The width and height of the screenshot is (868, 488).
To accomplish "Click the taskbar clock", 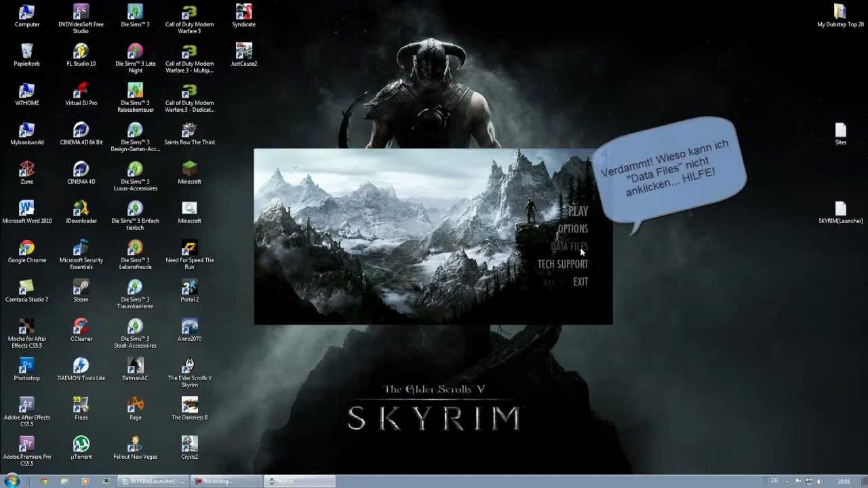I will tap(844, 481).
